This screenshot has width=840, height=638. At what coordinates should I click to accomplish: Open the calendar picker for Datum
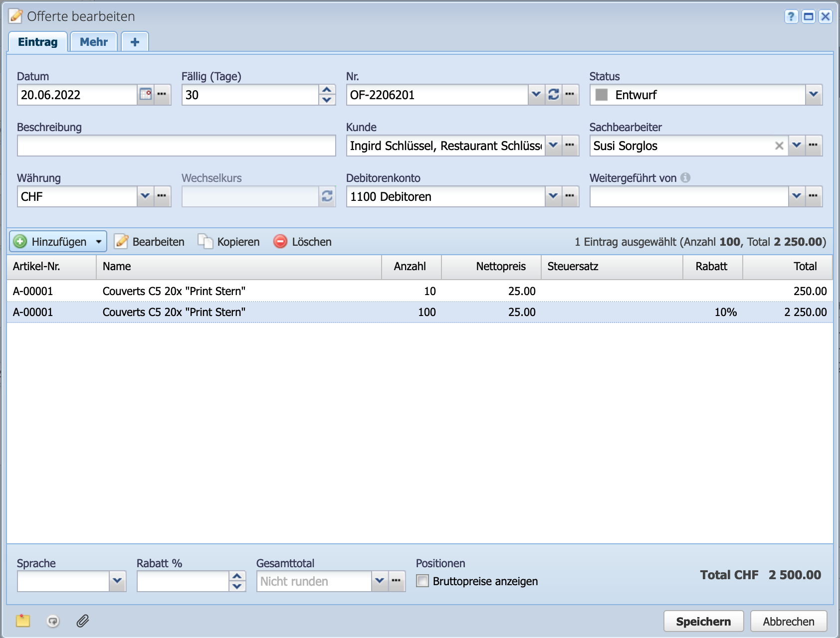coord(145,94)
